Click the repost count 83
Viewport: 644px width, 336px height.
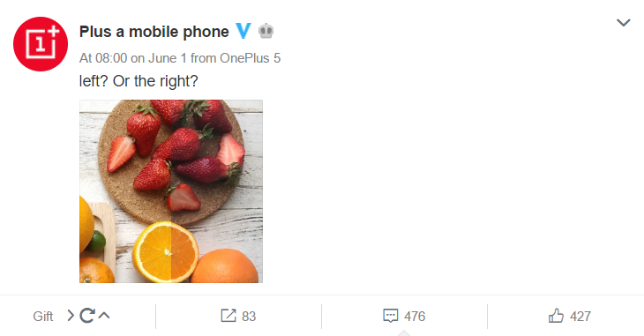click(249, 317)
